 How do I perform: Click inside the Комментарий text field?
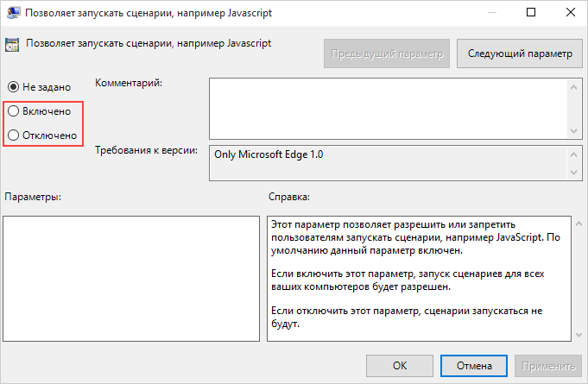click(x=387, y=107)
